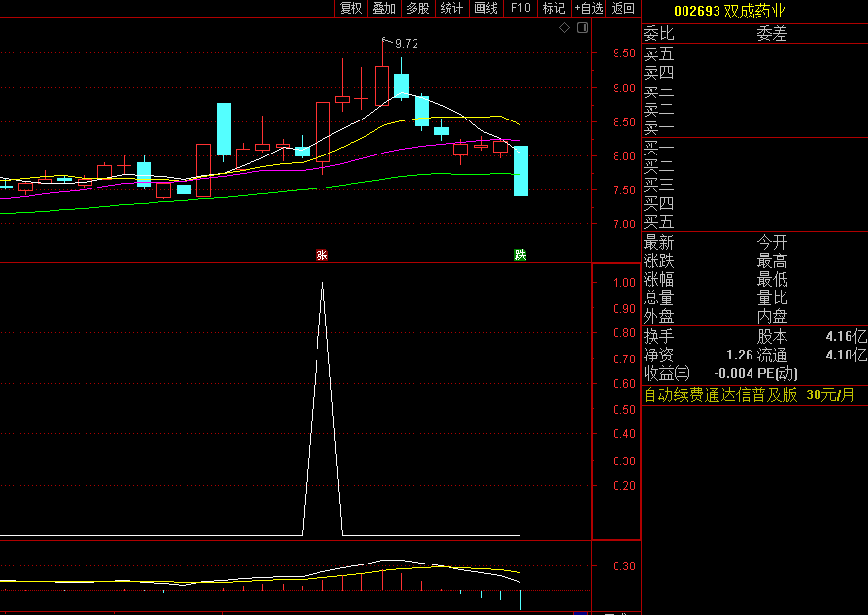This screenshot has width=868, height=615.
Task: Click the green 跌 marker
Action: pos(519,255)
